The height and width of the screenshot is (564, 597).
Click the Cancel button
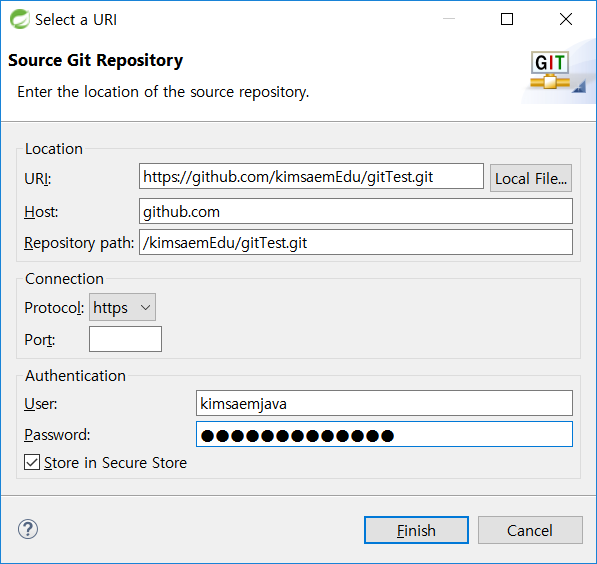530,530
